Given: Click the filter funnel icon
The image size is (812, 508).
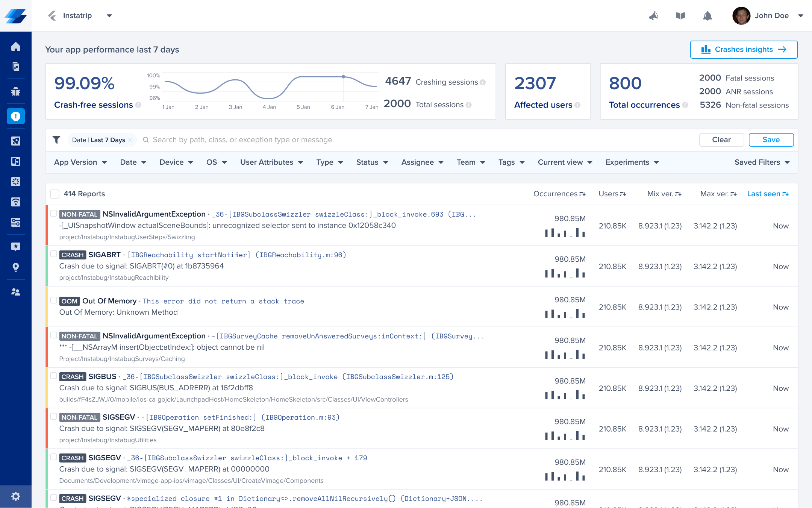Looking at the screenshot, I should 56,140.
